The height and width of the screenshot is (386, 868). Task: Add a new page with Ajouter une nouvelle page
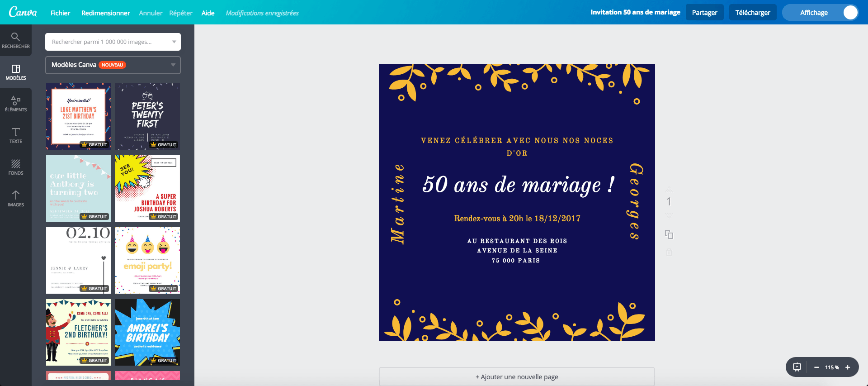coord(517,376)
